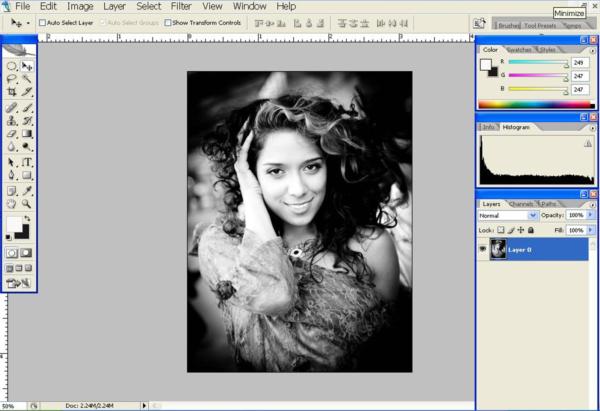Image resolution: width=600 pixels, height=411 pixels.
Task: Open the file browser icon in options bar
Action: 480,23
